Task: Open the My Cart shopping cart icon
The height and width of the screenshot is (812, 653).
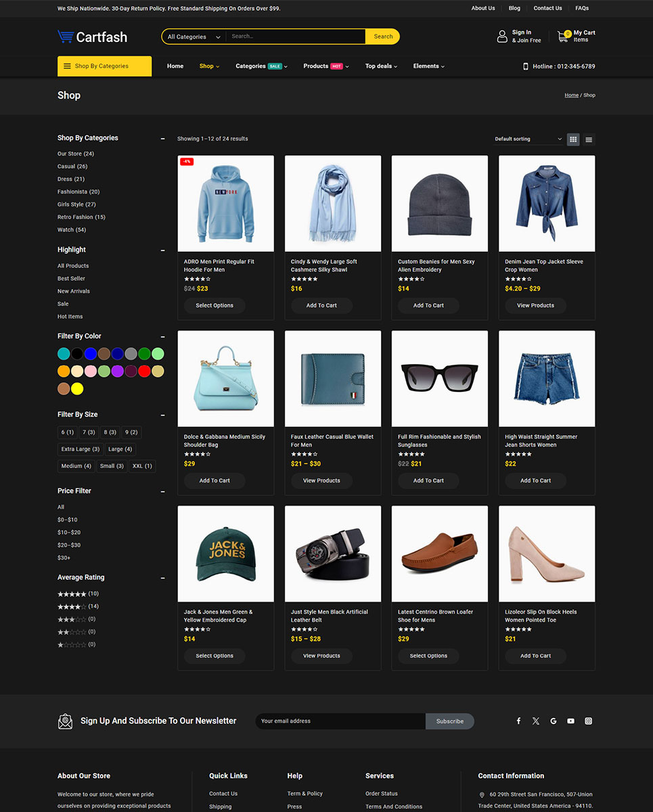Action: 563,37
